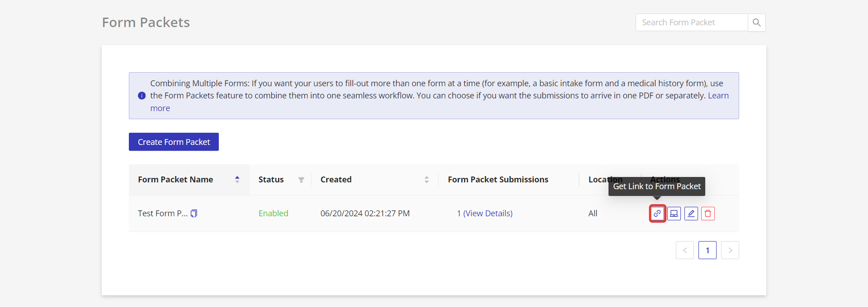The height and width of the screenshot is (307, 868).
Task: Click the blue info icon in the banner
Action: pyautogui.click(x=142, y=96)
